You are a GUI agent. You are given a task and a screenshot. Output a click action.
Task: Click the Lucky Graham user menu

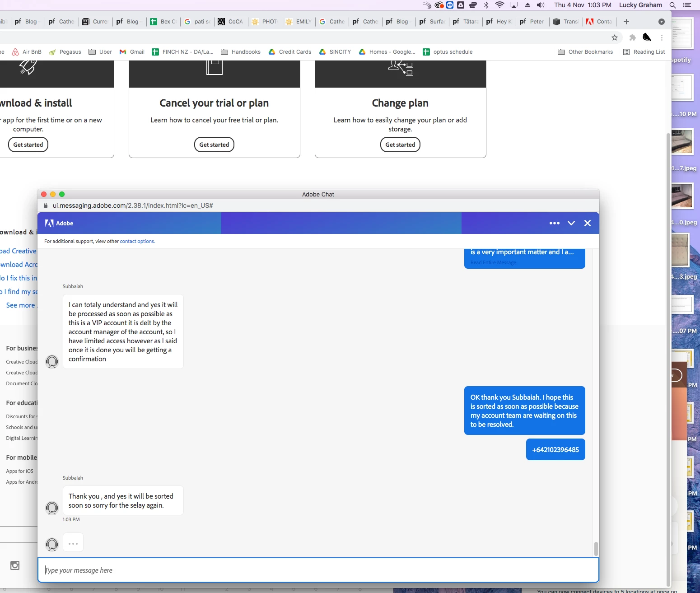click(x=640, y=5)
